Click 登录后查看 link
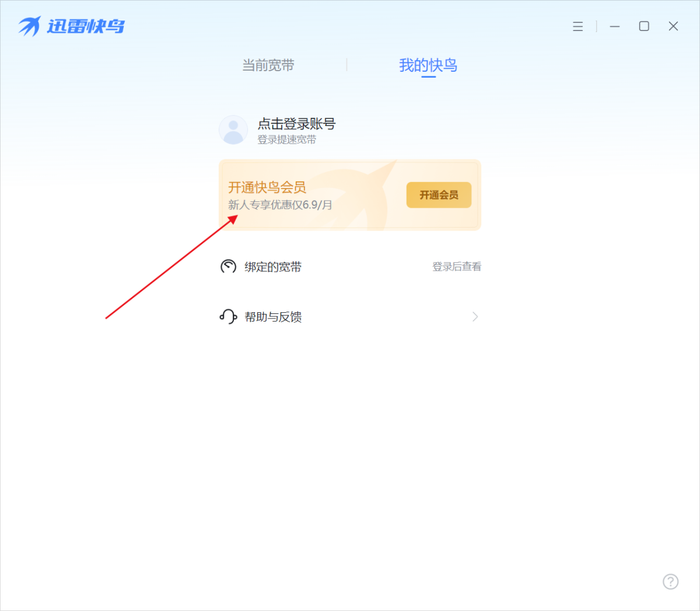The image size is (700, 611). click(457, 267)
